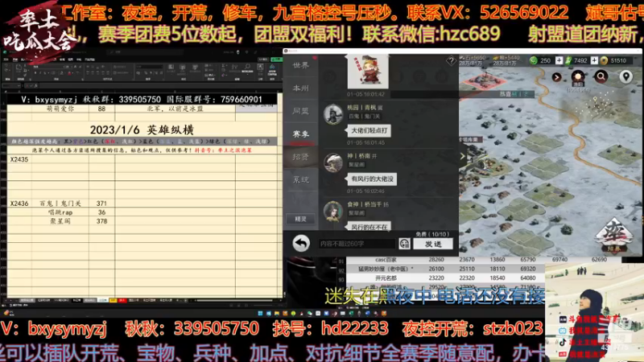The height and width of the screenshot is (362, 644).
Task: Click the 招募 (Recruit) emblem on the map
Action: 614,235
